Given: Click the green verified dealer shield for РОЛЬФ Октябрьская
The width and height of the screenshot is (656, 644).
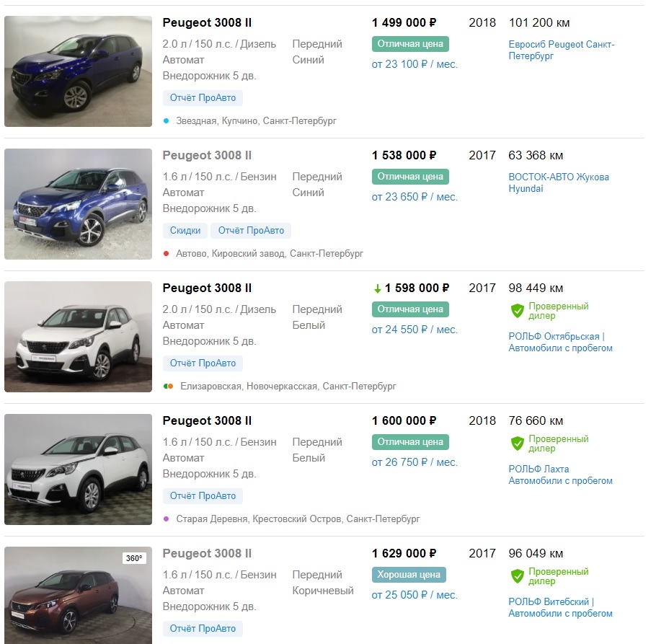Looking at the screenshot, I should tap(517, 311).
